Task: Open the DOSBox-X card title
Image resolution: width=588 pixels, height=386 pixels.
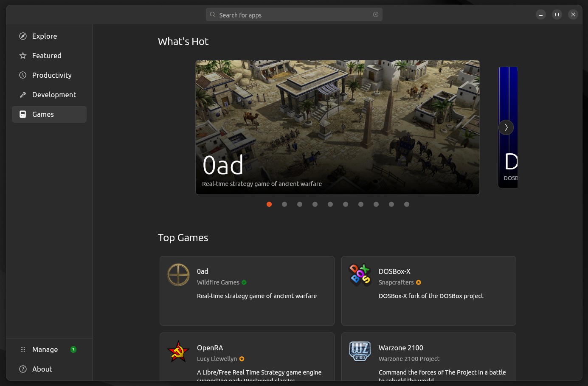Action: click(394, 271)
